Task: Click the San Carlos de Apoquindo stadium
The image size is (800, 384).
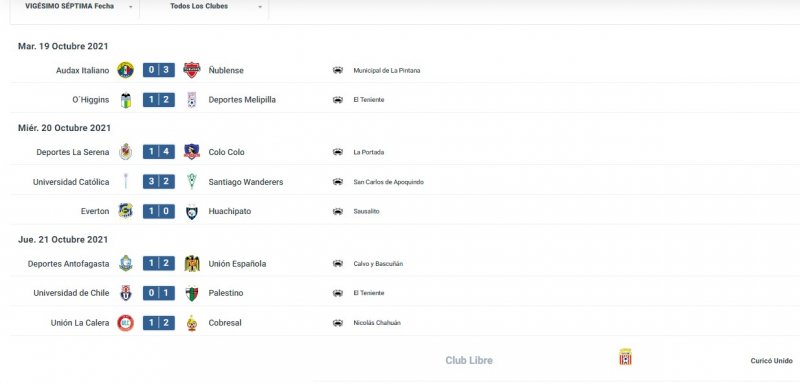Action: [388, 182]
